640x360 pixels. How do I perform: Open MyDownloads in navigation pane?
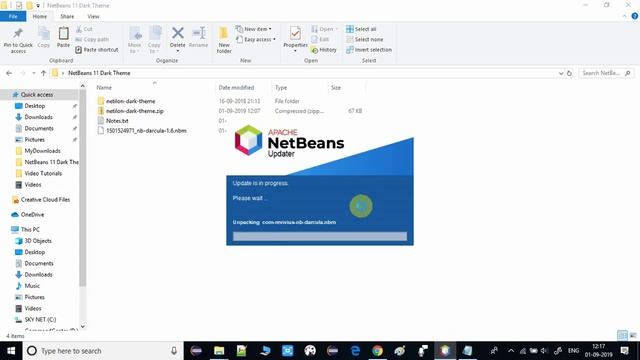[42, 151]
